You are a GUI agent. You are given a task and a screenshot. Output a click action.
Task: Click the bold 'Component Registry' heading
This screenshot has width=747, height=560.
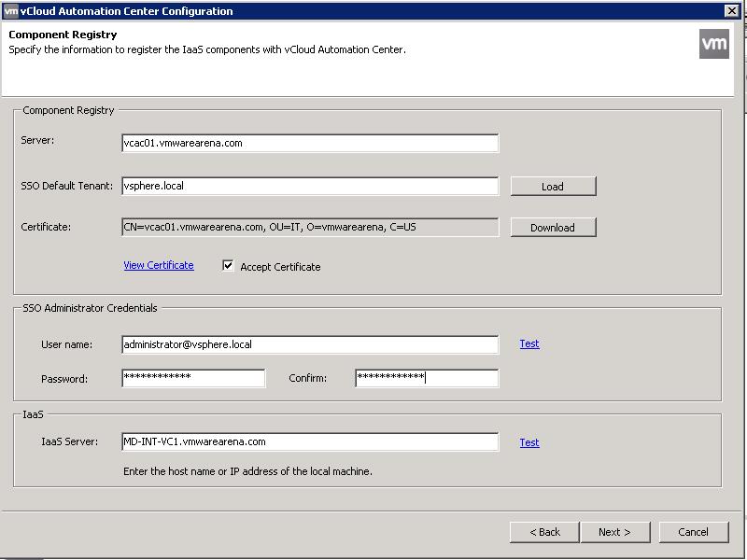coord(63,35)
